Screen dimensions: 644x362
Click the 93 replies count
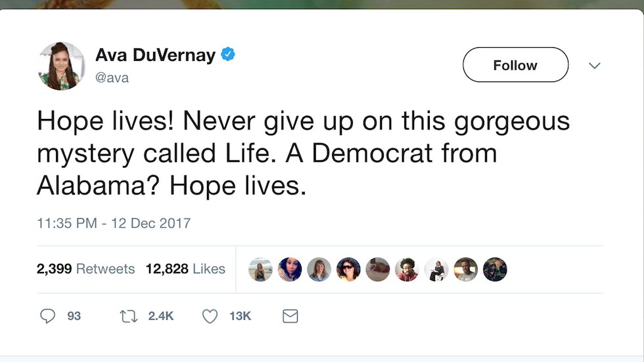click(x=74, y=316)
